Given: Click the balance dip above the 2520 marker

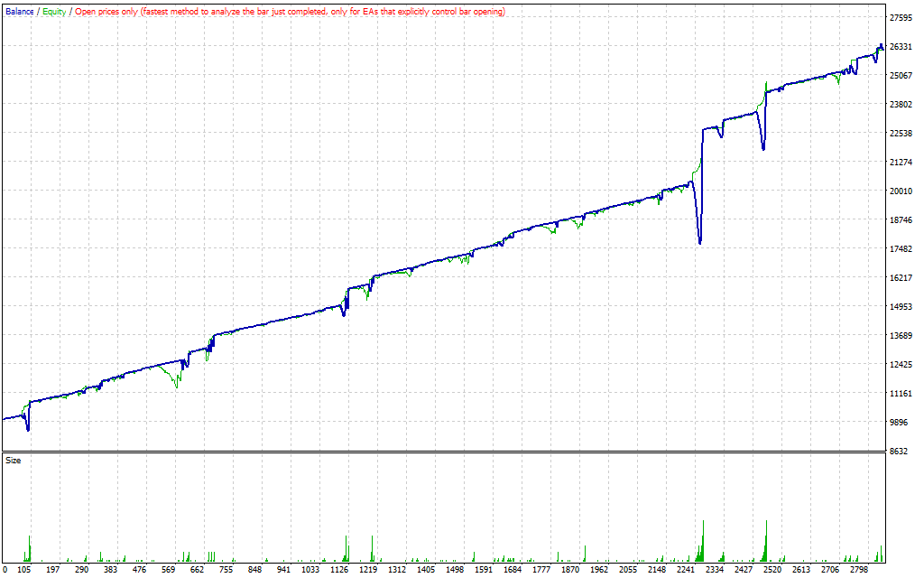Looking at the screenshot, I should point(763,148).
